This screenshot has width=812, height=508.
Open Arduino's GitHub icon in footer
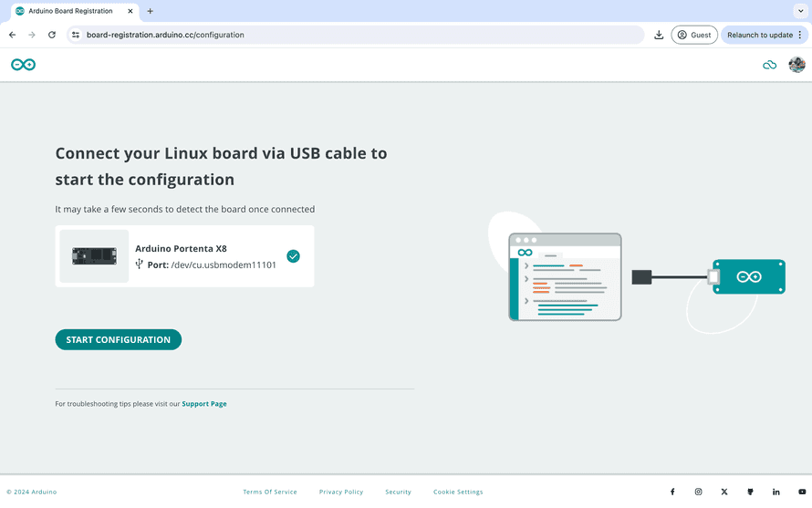click(x=750, y=492)
